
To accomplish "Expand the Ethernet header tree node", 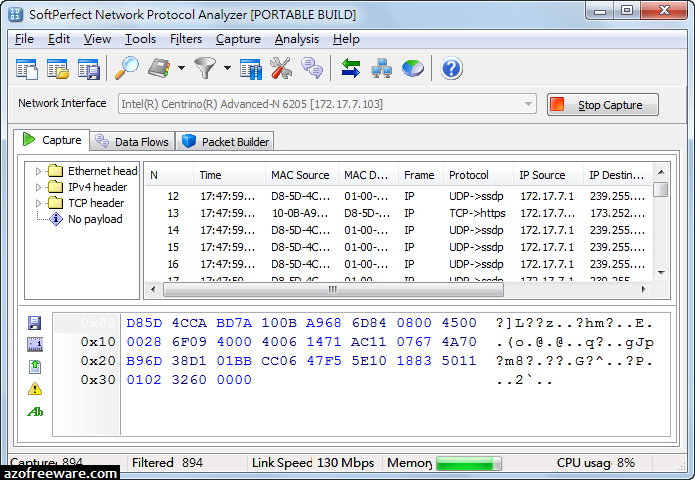I will 38,171.
